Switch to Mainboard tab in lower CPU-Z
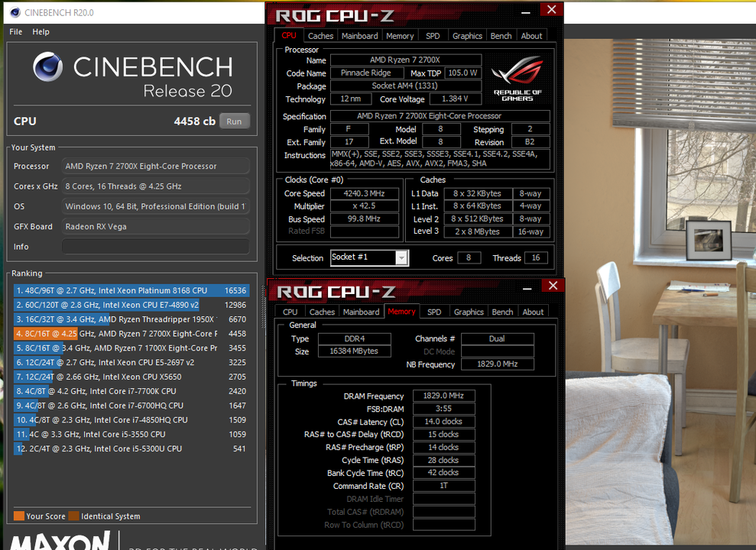 coord(361,312)
